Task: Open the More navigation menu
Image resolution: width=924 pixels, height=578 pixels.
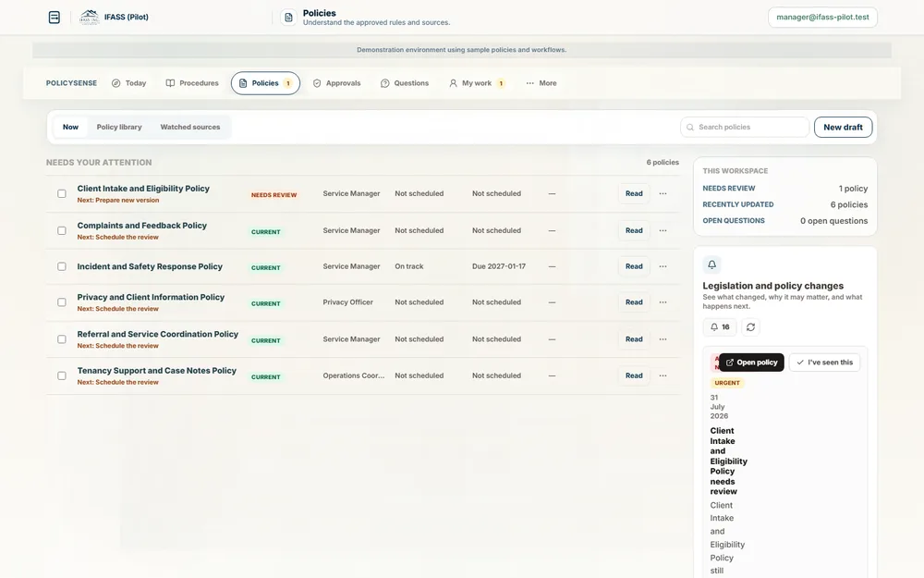Action: coord(541,83)
